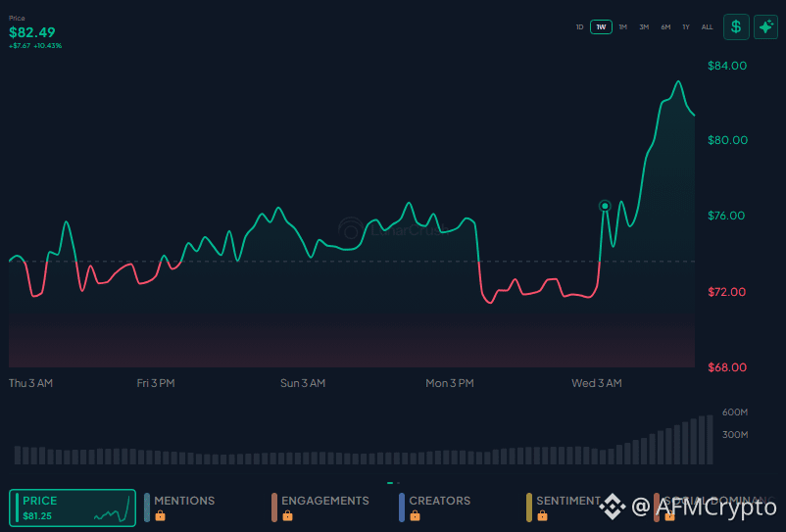This screenshot has width=786, height=532.
Task: Click the lock icon under MENTIONS
Action: [x=160, y=515]
